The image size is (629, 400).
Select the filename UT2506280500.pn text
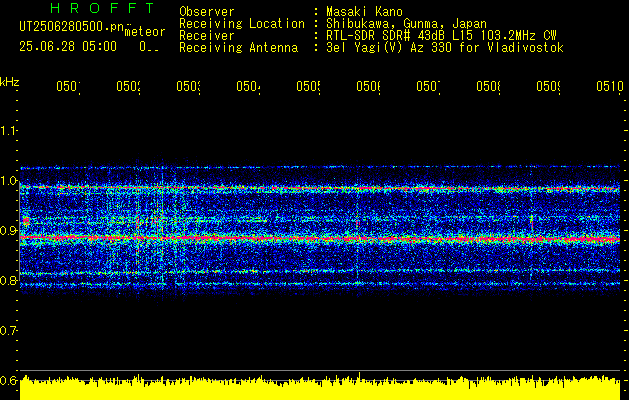(x=72, y=27)
